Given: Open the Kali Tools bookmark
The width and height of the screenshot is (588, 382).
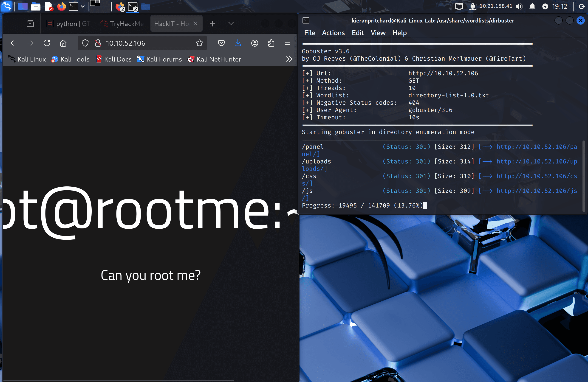Looking at the screenshot, I should coord(71,59).
